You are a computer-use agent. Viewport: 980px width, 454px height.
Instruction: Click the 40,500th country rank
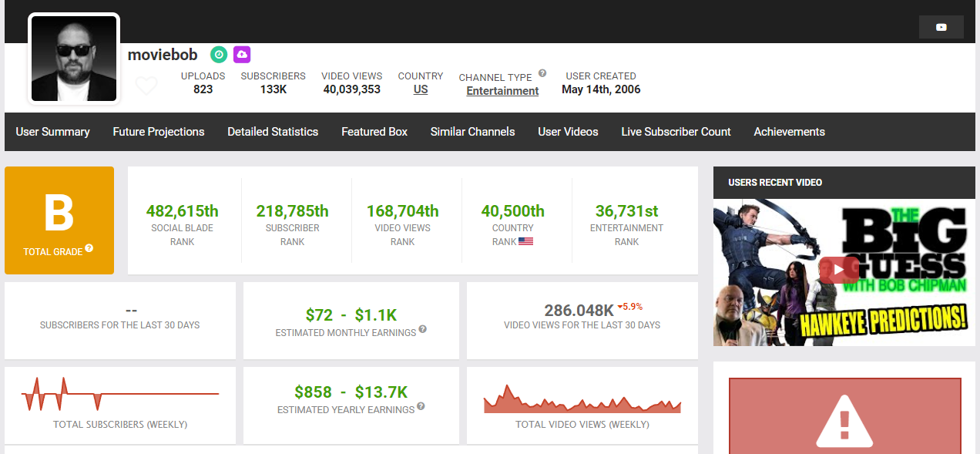pyautogui.click(x=513, y=210)
